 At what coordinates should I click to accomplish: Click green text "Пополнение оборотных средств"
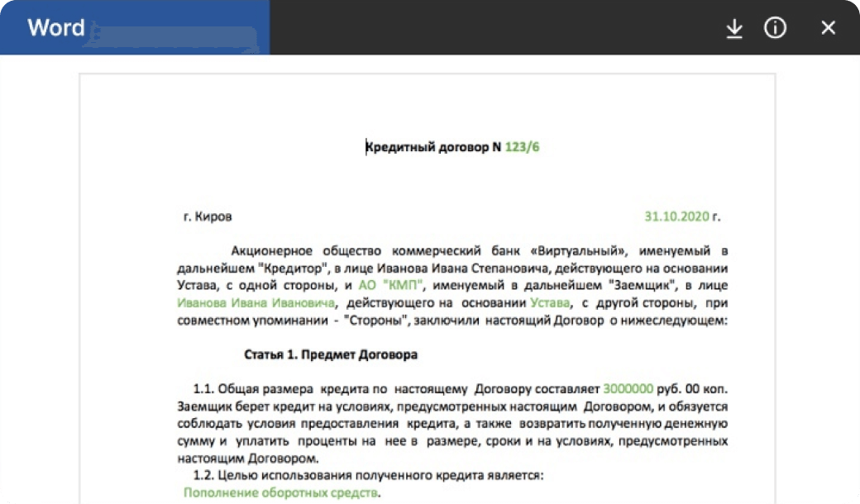280,492
